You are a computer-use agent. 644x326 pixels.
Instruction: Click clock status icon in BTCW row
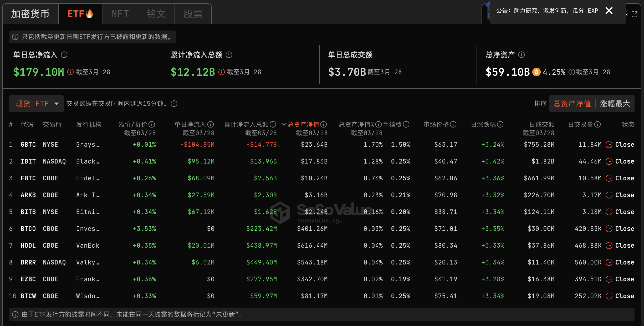pyautogui.click(x=609, y=296)
